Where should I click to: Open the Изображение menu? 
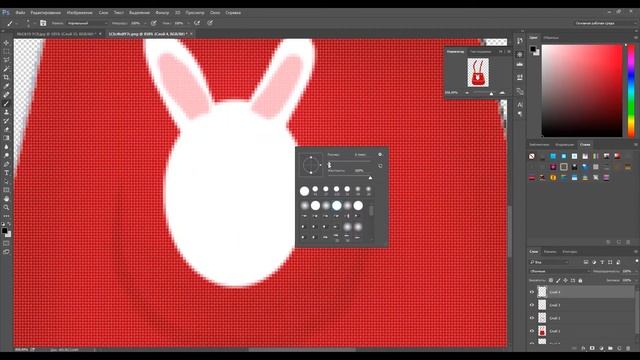coord(79,13)
